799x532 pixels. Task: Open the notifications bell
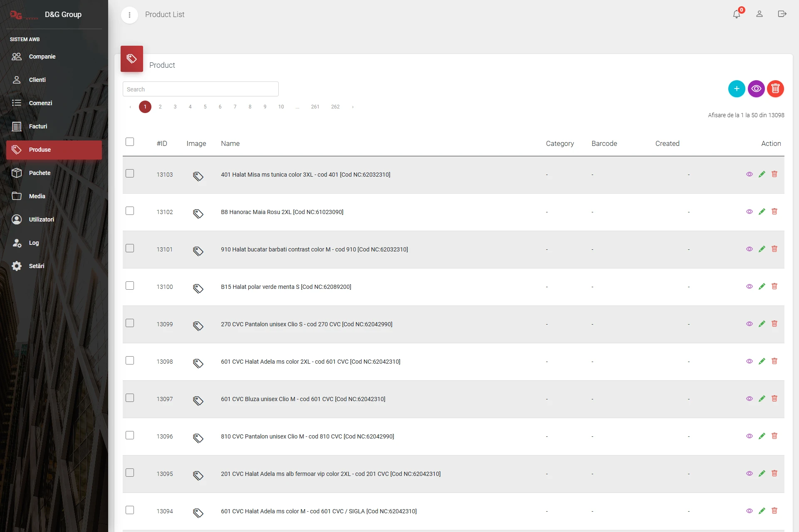point(736,14)
